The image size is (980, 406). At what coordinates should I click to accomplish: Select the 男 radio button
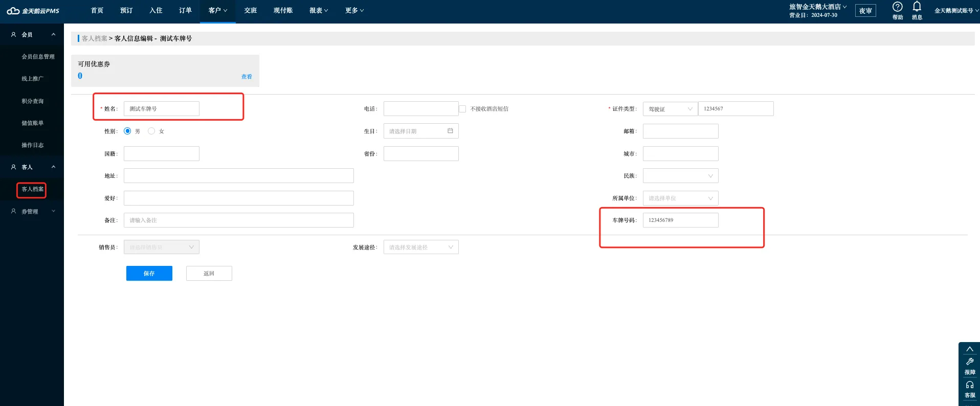point(127,131)
